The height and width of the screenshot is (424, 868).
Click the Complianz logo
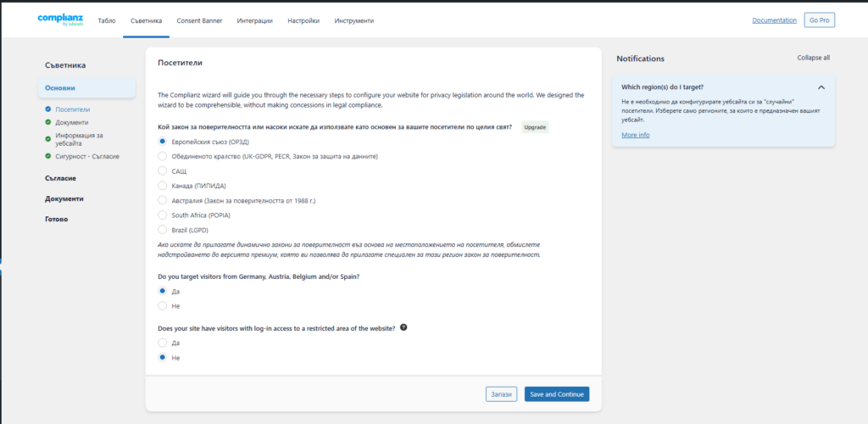[60, 20]
